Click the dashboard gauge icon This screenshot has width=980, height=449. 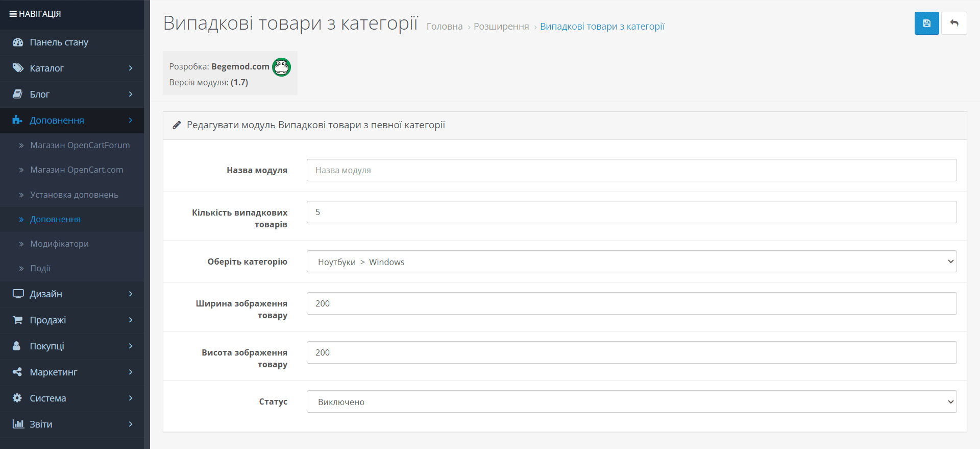point(18,42)
